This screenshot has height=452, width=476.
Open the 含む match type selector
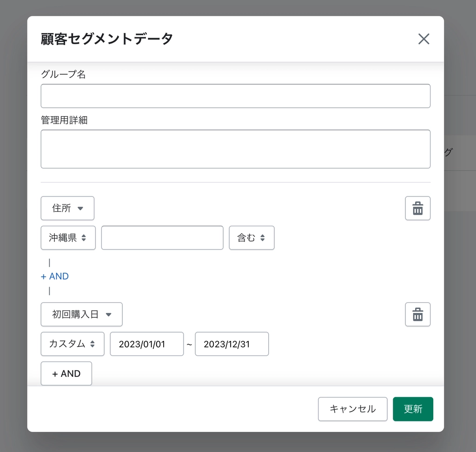tap(251, 237)
